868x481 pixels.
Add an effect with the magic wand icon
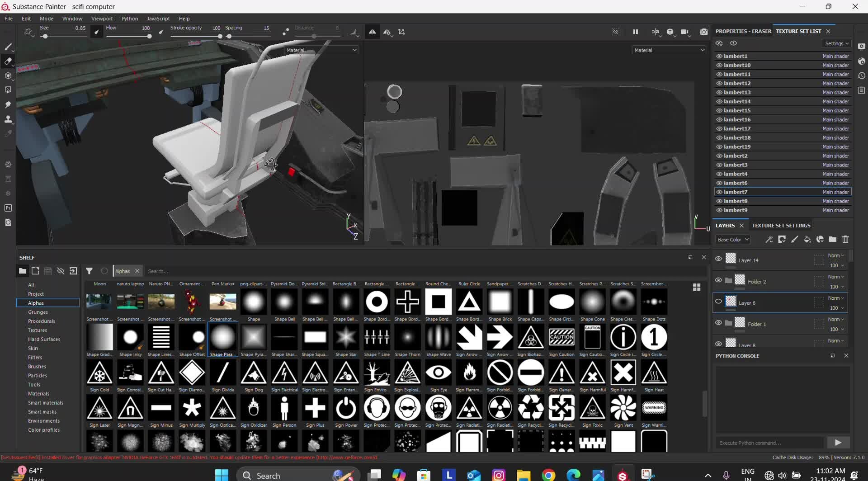(x=769, y=239)
